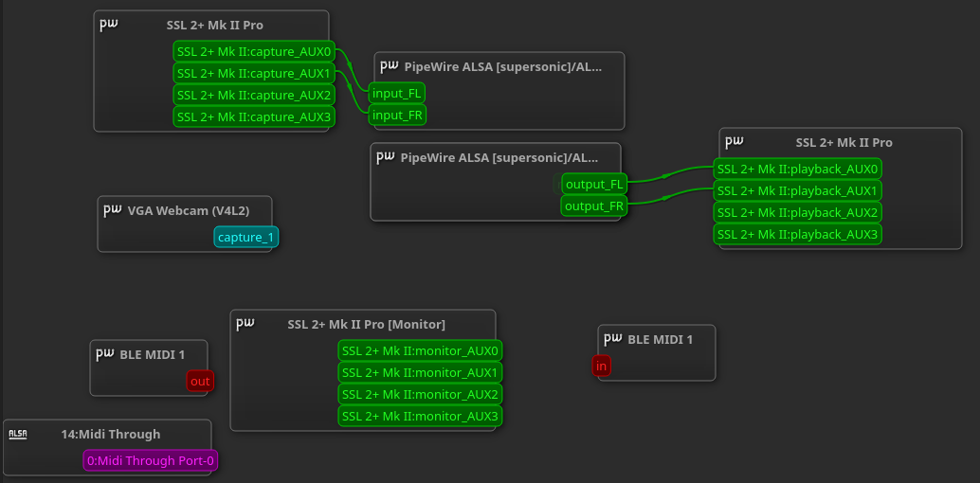Select the playback_AUX2 port

coord(797,212)
